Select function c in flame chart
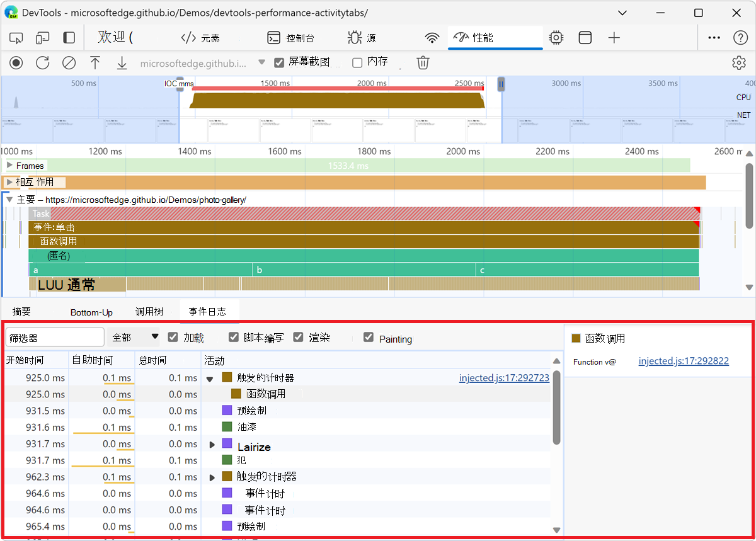The image size is (756, 541). pyautogui.click(x=588, y=270)
